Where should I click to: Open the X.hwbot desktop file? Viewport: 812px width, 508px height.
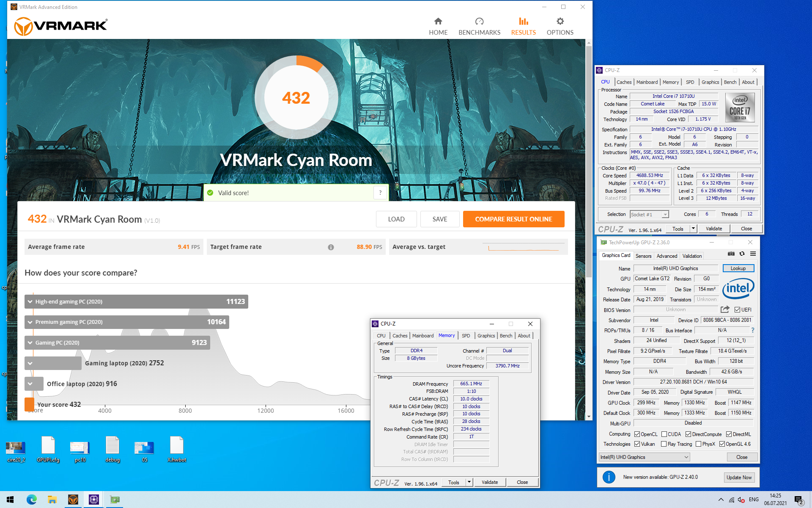click(177, 450)
